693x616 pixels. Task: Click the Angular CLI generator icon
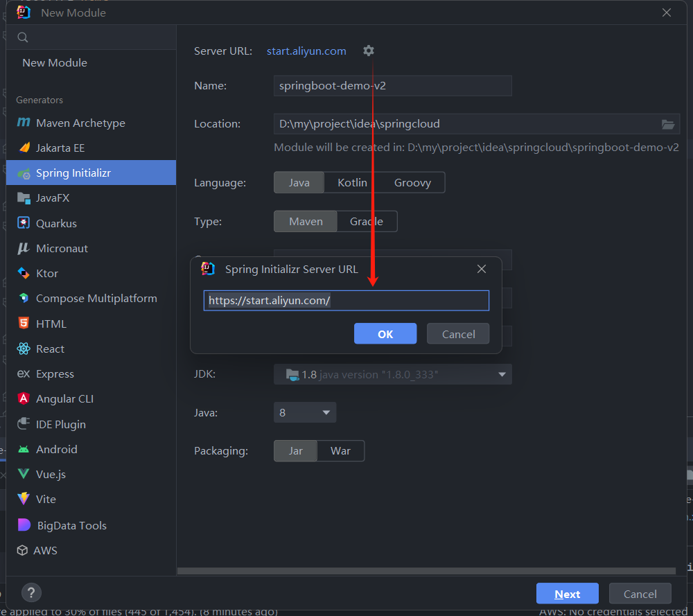click(x=24, y=398)
